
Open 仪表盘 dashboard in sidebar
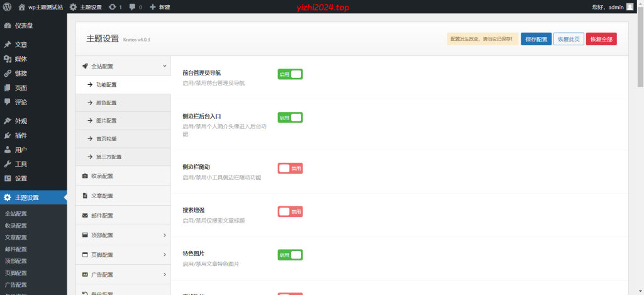25,26
